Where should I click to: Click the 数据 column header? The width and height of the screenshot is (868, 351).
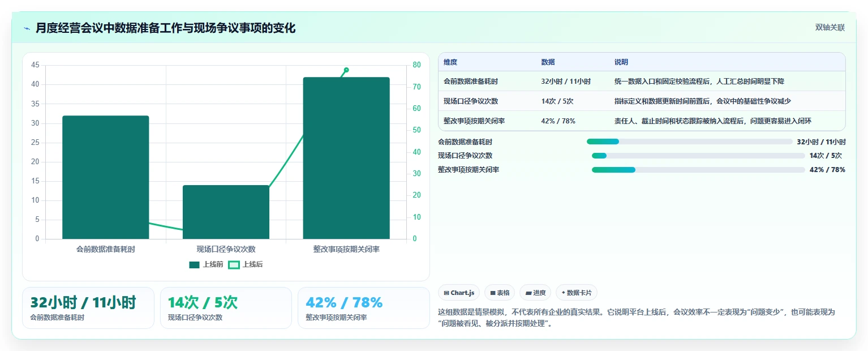click(x=548, y=62)
